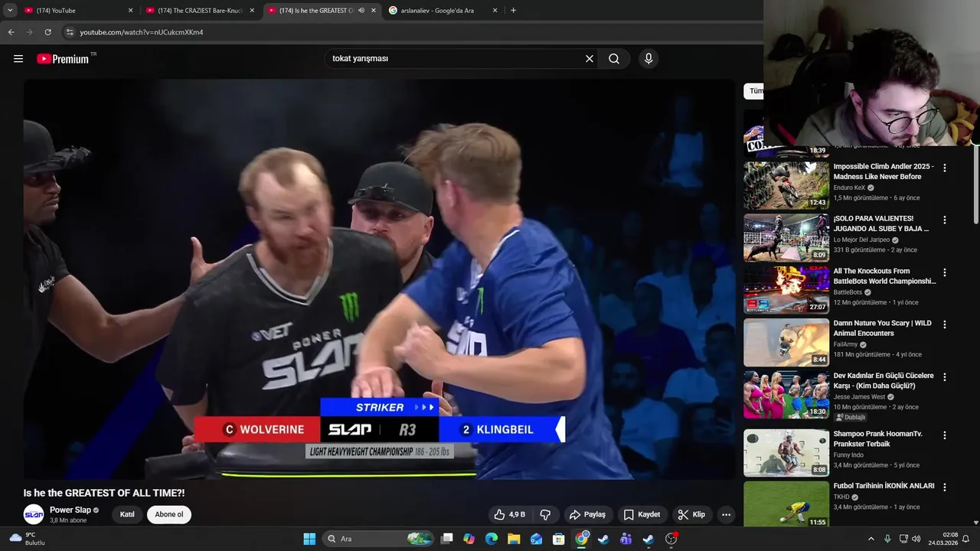
Task: Go to YouTube Premium home logo
Action: (63, 59)
